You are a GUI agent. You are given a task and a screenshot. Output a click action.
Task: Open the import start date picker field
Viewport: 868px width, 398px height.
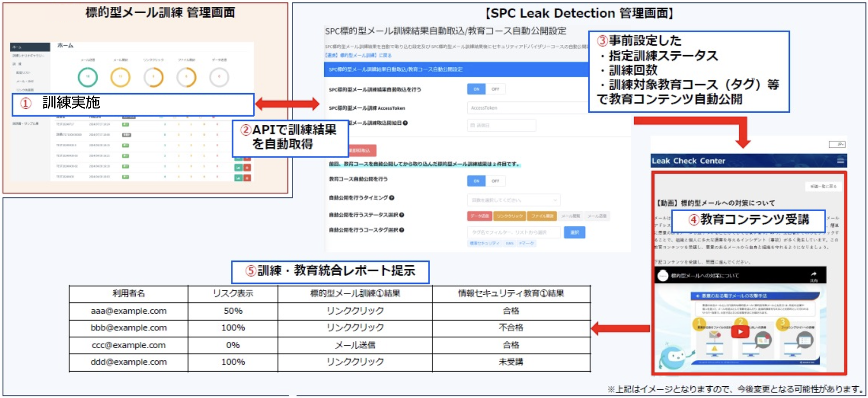(501, 125)
